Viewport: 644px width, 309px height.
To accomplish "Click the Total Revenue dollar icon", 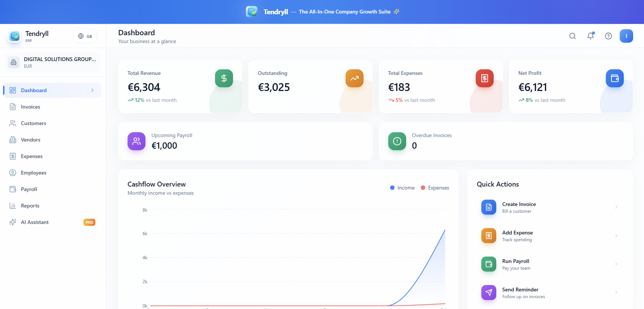I will point(224,78).
